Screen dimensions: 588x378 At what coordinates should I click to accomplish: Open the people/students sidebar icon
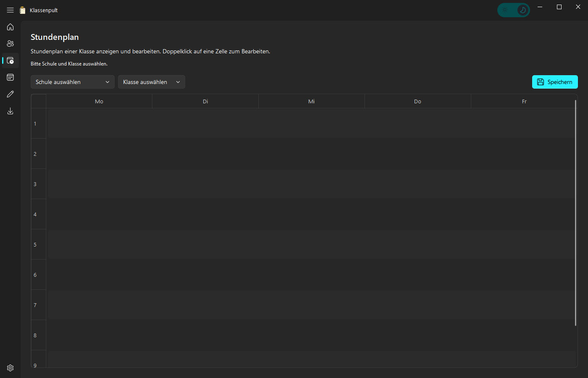10,44
